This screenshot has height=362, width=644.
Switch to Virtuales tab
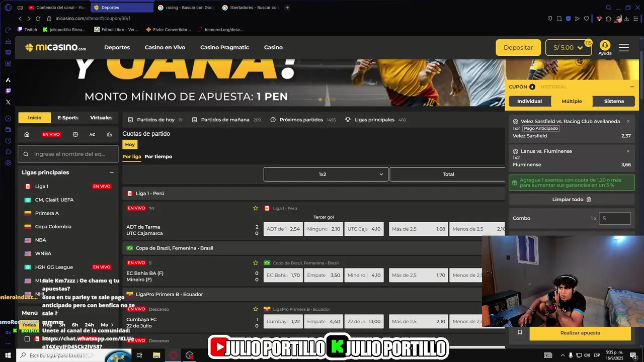click(x=101, y=118)
